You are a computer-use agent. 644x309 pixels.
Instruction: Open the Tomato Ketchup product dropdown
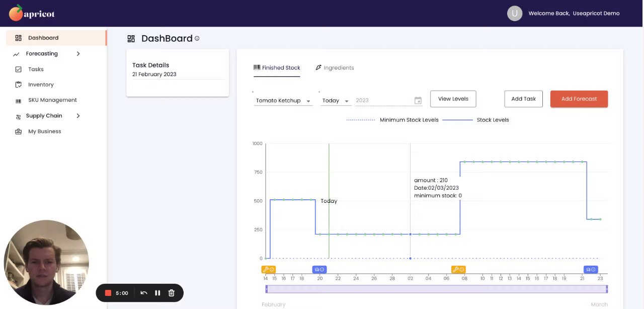[283, 101]
